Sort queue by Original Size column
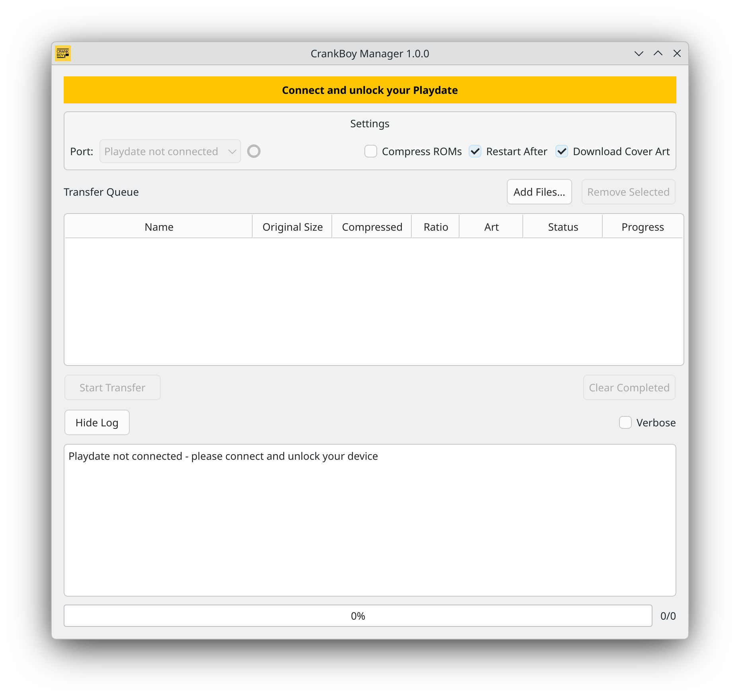The width and height of the screenshot is (740, 700). click(x=292, y=227)
